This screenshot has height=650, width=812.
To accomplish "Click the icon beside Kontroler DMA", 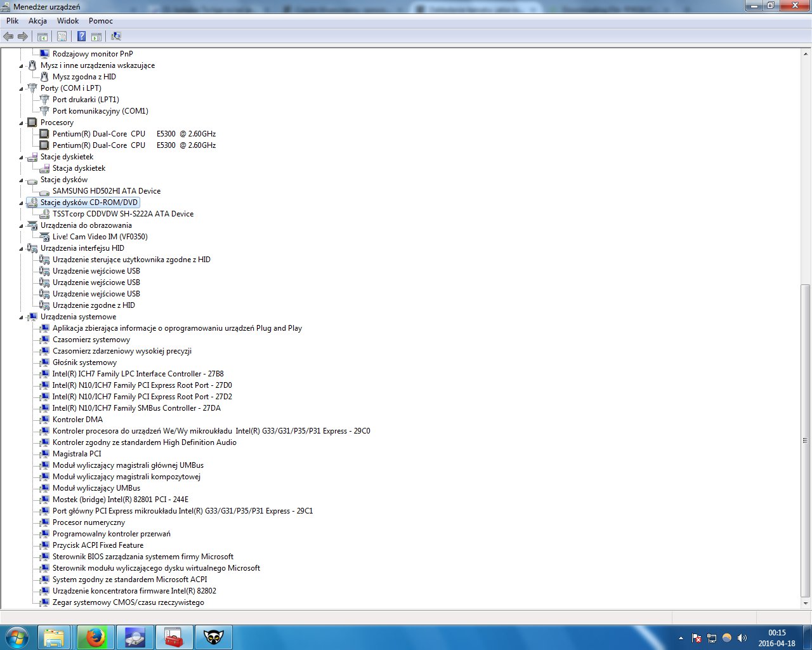I will coord(44,420).
